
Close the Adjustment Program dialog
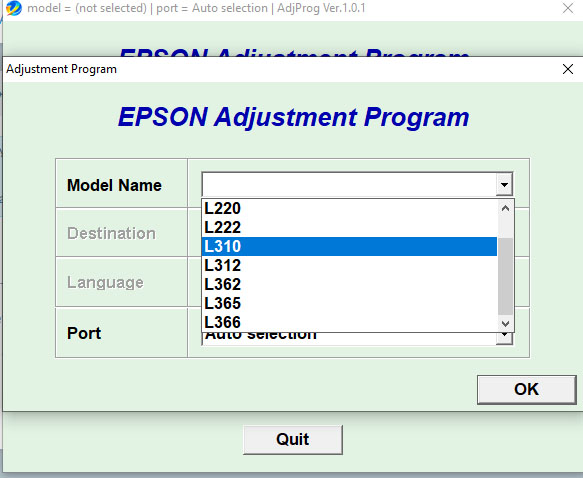tap(568, 69)
